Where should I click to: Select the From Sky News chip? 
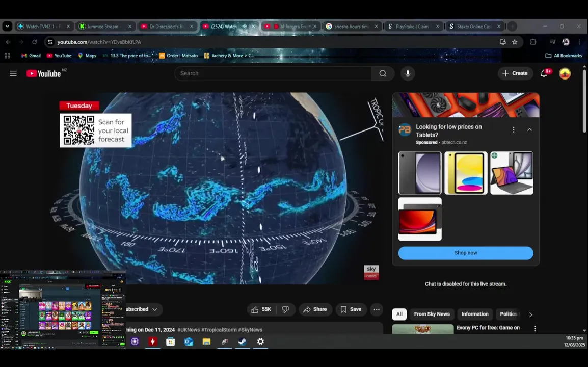point(432,314)
